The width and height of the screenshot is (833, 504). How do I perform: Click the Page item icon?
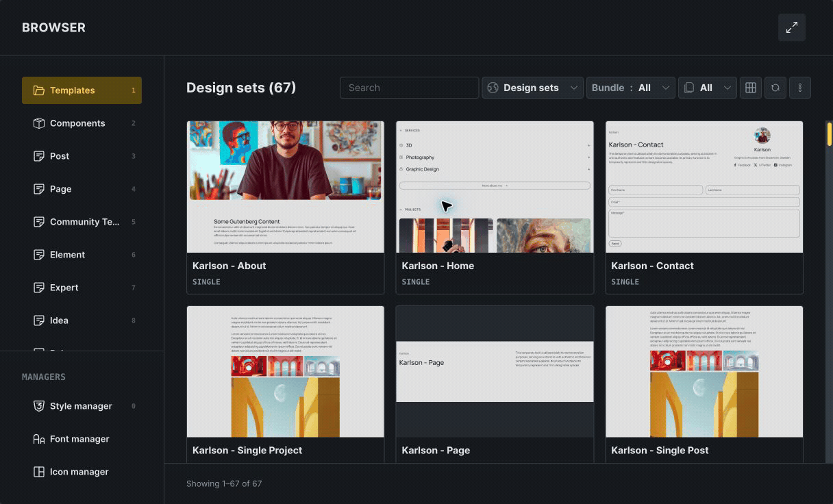(x=39, y=189)
